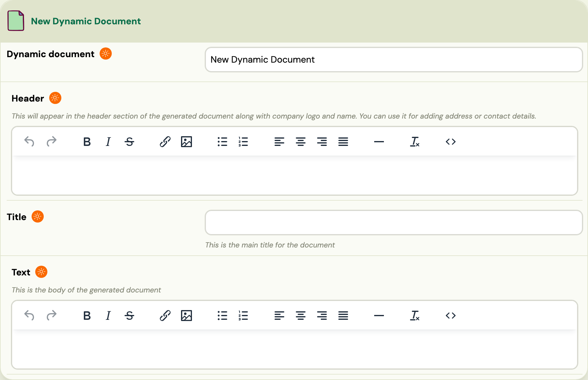Image resolution: width=588 pixels, height=380 pixels.
Task: Clear formatting in the Header editor
Action: tap(415, 142)
